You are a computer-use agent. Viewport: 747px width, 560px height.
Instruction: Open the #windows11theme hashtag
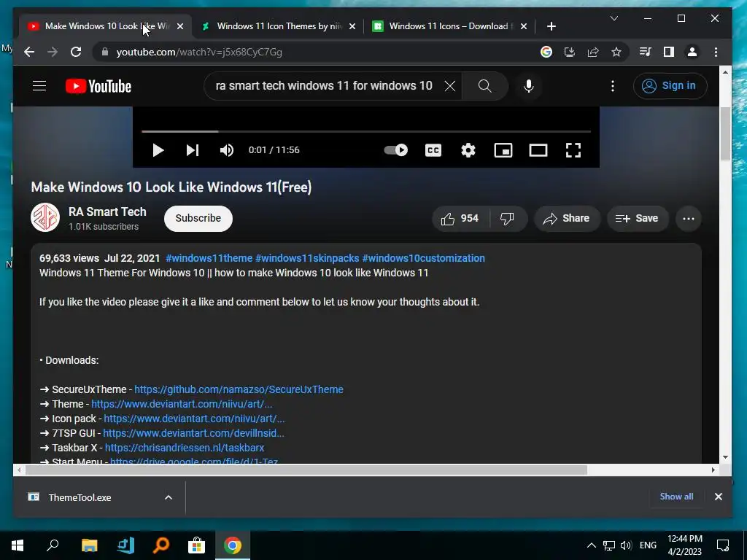(x=209, y=258)
